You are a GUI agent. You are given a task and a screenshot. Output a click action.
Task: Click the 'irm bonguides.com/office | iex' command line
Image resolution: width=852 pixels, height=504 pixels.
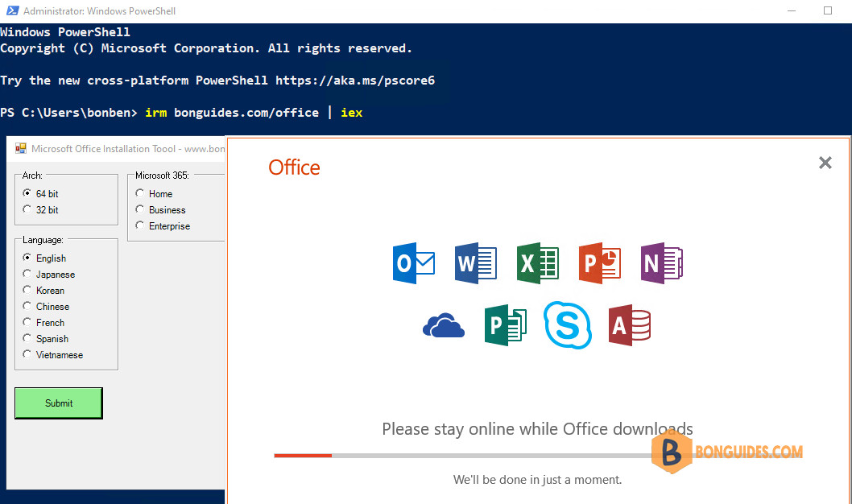coord(254,113)
